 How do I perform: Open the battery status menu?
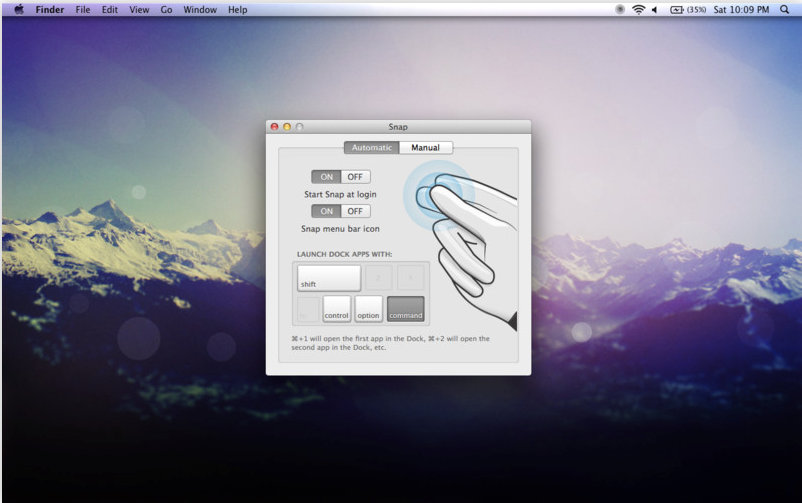(677, 9)
